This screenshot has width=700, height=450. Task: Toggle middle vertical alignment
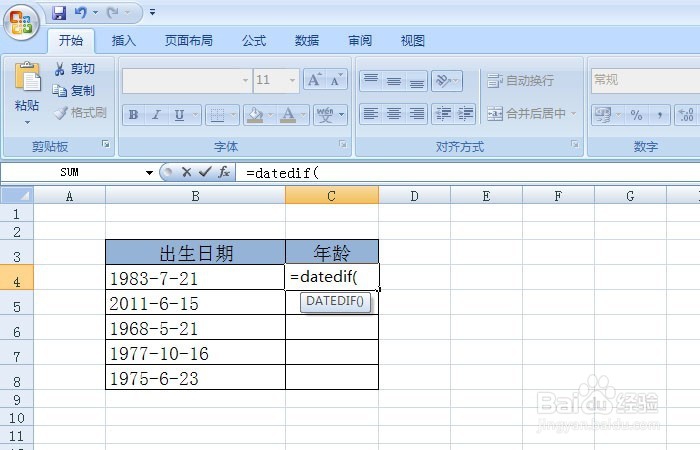pos(394,81)
